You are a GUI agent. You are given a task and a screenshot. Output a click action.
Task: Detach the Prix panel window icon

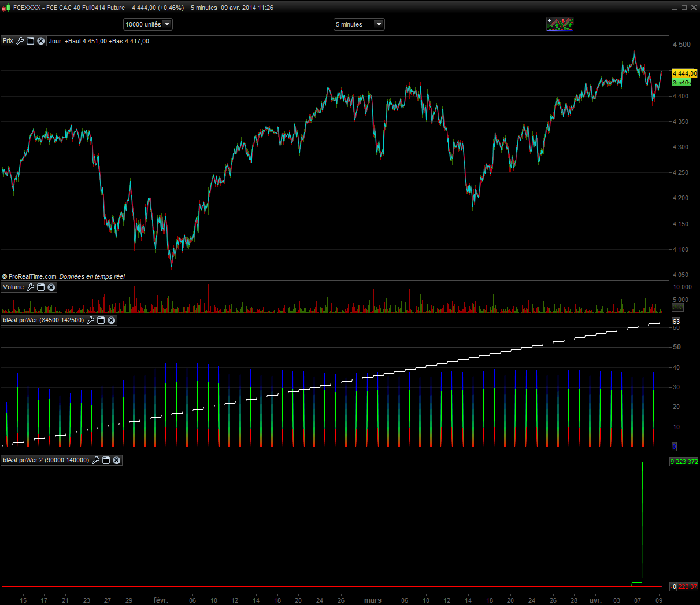coord(31,41)
